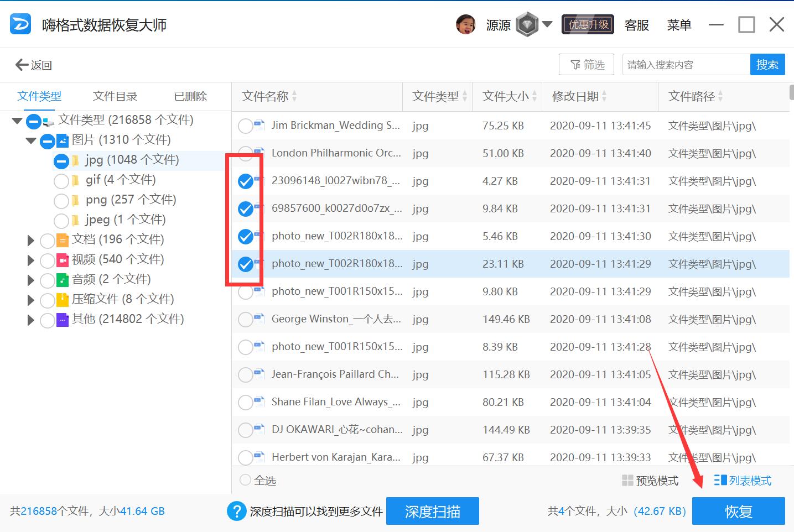Image resolution: width=794 pixels, height=532 pixels.
Task: Select the Jean-François Paillard Ch file name
Action: click(x=335, y=374)
